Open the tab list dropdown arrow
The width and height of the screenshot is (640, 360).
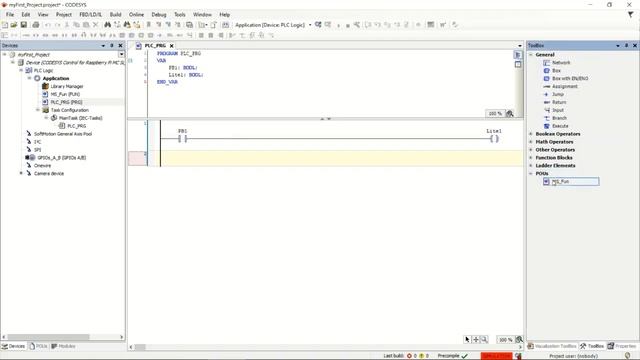tap(520, 46)
